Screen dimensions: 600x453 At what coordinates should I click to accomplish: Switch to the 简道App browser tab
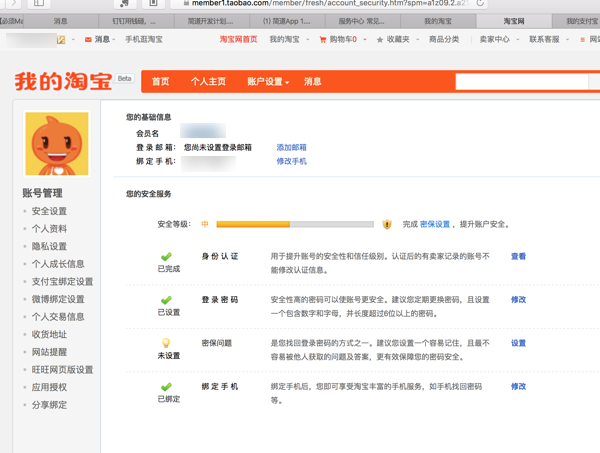(x=287, y=21)
